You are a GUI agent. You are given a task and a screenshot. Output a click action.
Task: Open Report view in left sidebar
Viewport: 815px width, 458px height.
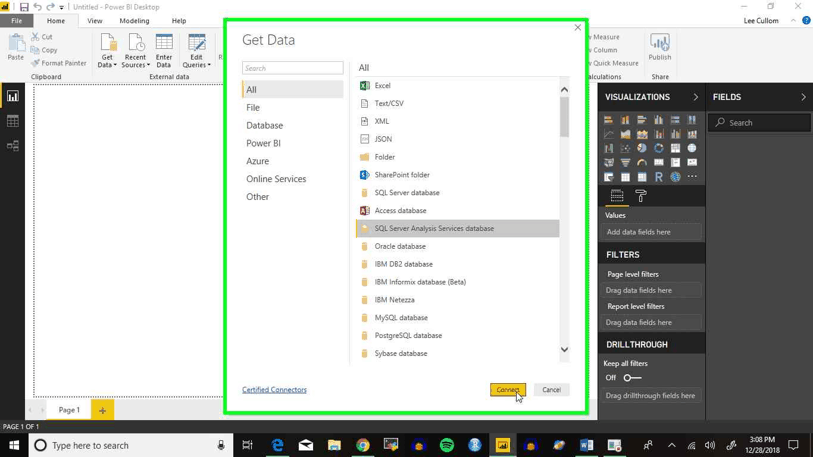click(12, 96)
